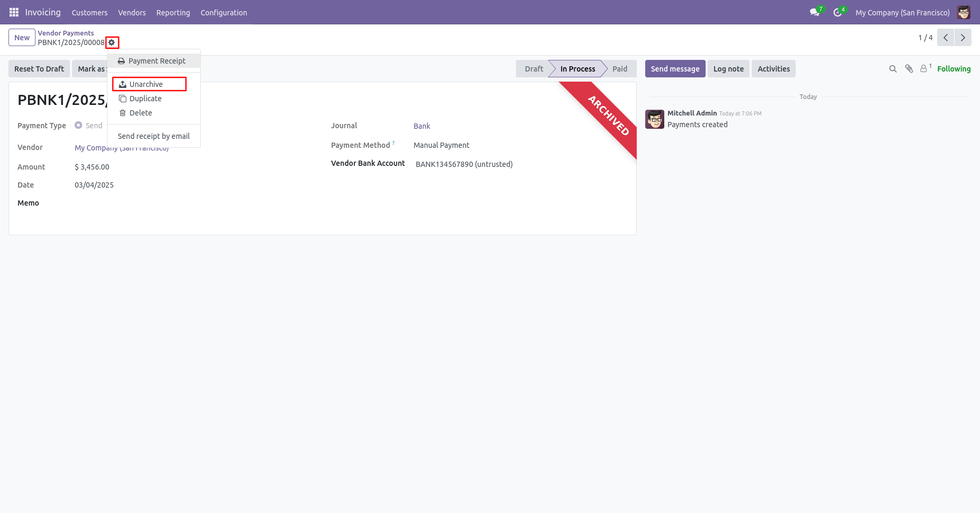Open the Activities button in chatter
Screen dimensions: 980x513
pos(773,69)
